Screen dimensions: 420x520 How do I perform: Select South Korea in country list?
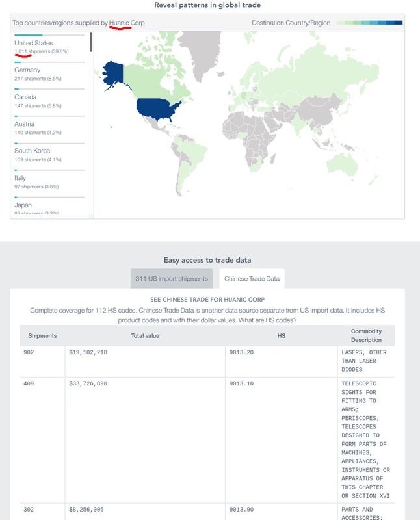pyautogui.click(x=32, y=151)
